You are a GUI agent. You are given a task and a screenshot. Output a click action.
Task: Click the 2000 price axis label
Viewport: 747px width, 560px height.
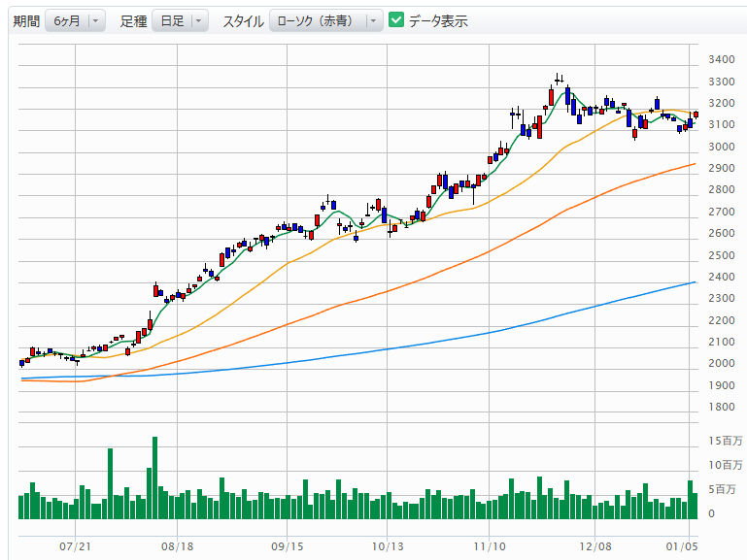[x=722, y=363]
